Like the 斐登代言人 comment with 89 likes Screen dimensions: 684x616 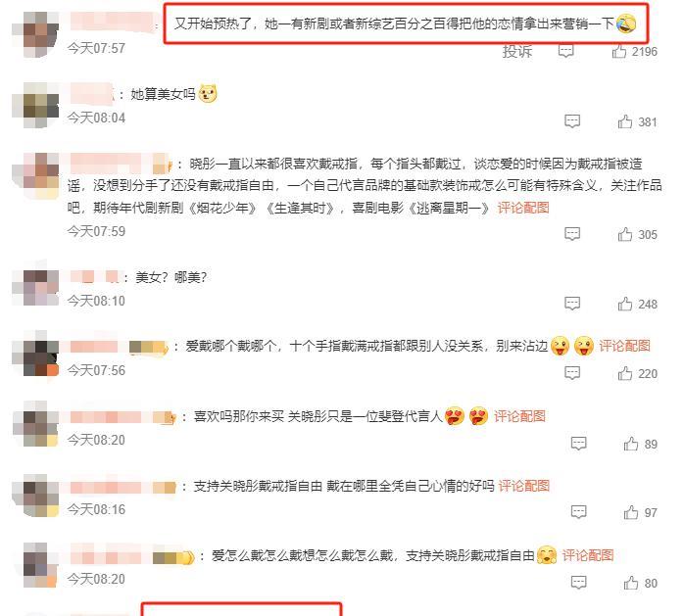(631, 444)
